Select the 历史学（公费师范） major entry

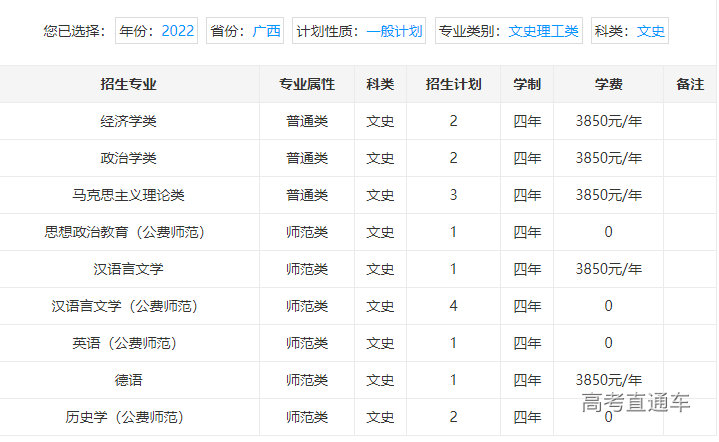point(129,417)
